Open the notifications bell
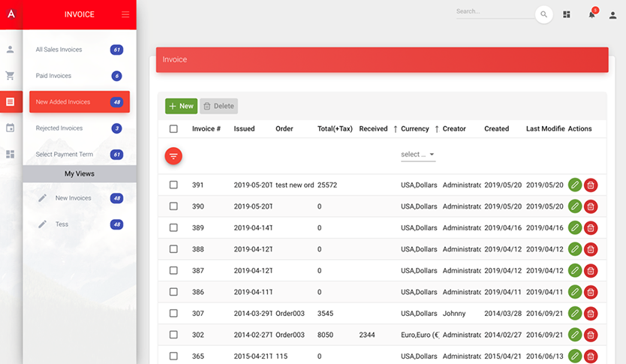This screenshot has height=364, width=626. 591,15
